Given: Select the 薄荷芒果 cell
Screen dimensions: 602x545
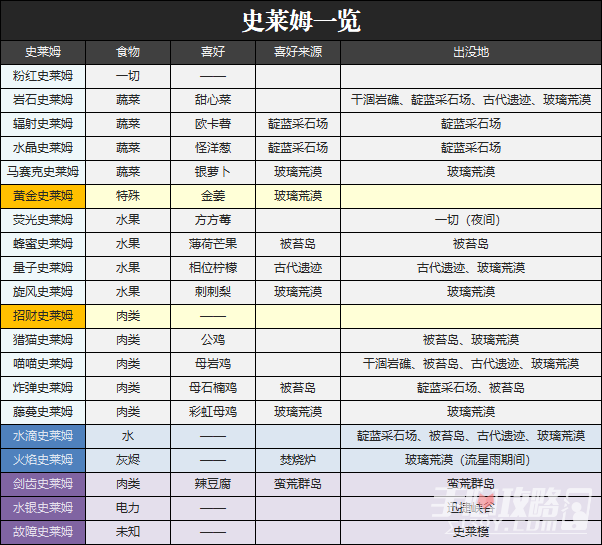Looking at the screenshot, I should tap(213, 244).
